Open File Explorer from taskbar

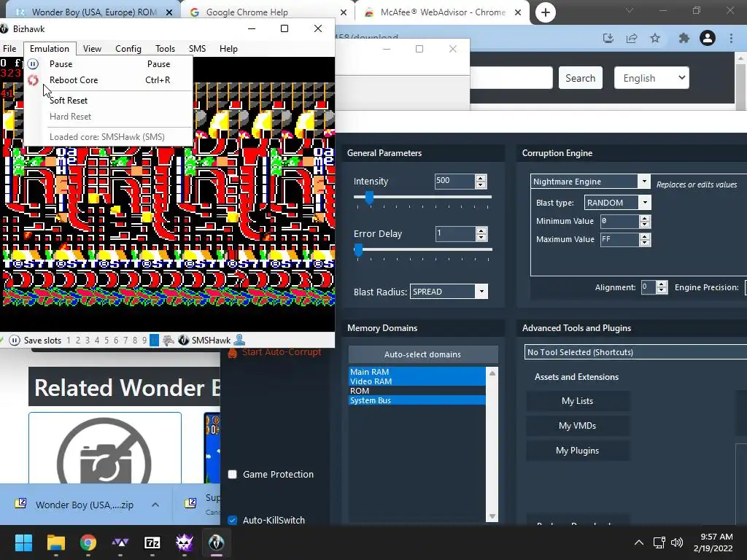[55, 542]
